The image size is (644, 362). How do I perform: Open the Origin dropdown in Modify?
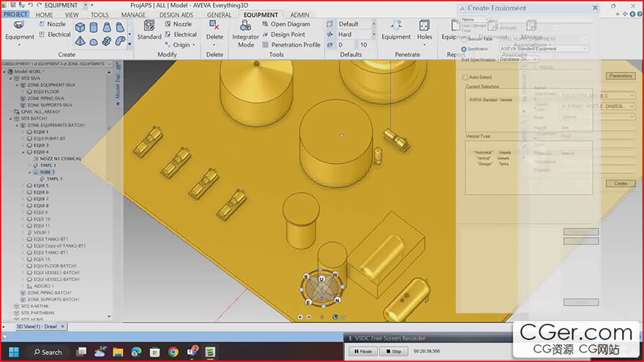(181, 45)
